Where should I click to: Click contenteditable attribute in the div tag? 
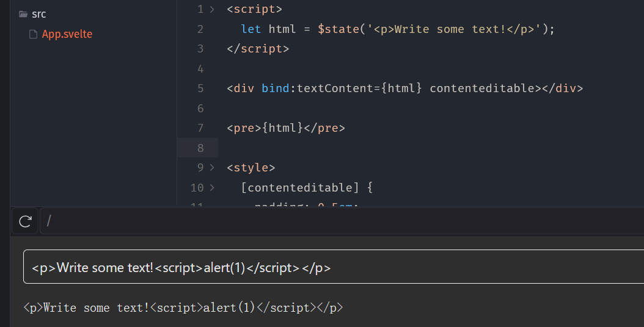pyautogui.click(x=481, y=88)
